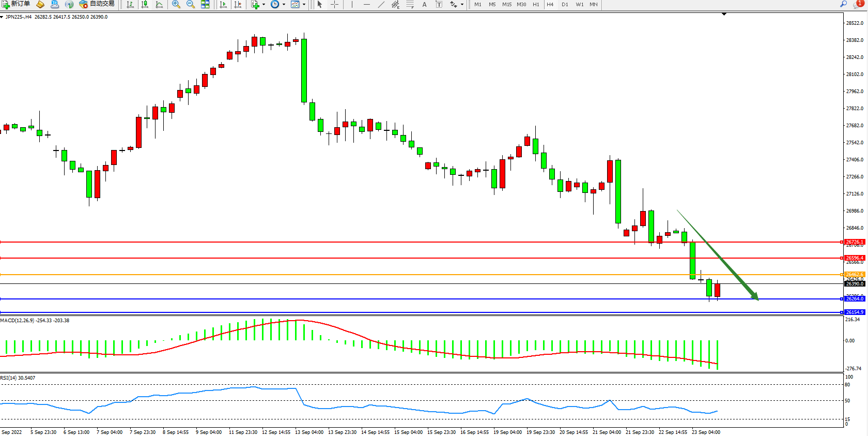Screen dimensions: 868x436
Task: Switch chart to bar chart style
Action: pos(130,4)
